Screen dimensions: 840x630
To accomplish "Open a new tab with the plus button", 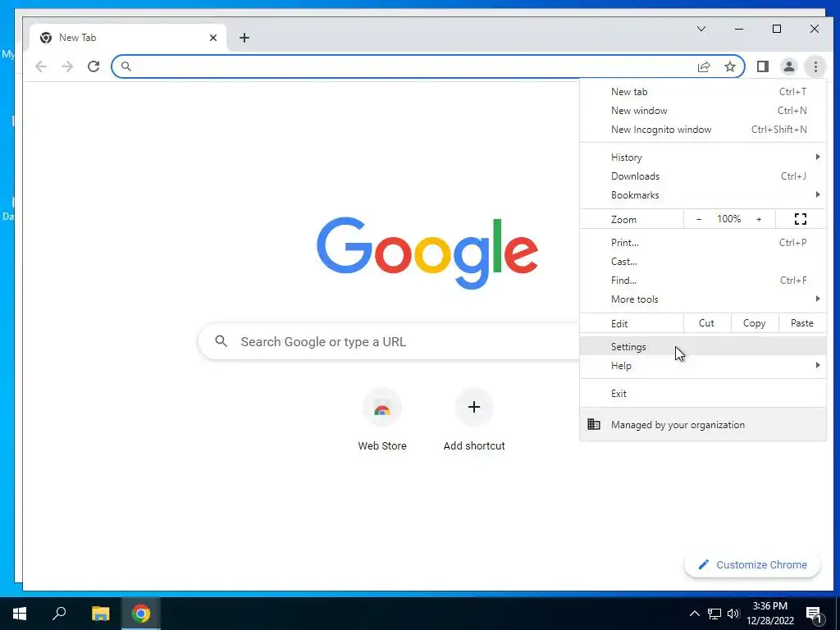I will [x=244, y=38].
